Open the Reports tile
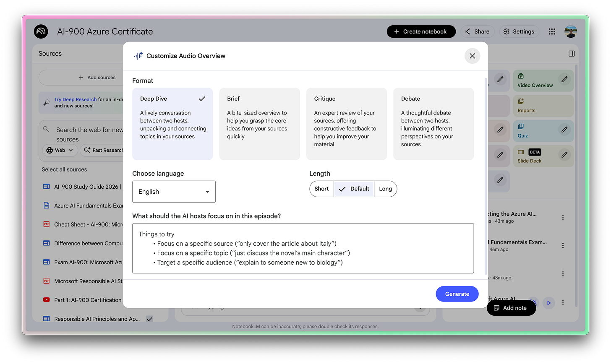This screenshot has width=611, height=364. point(543,106)
